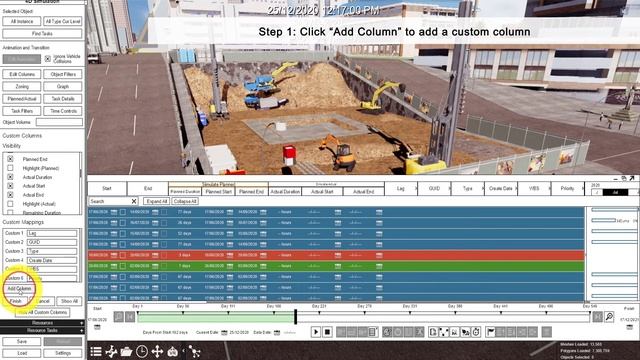Image resolution: width=640 pixels, height=360 pixels.
Task: Open calendar icon next to Current Date
Action: 224,333
